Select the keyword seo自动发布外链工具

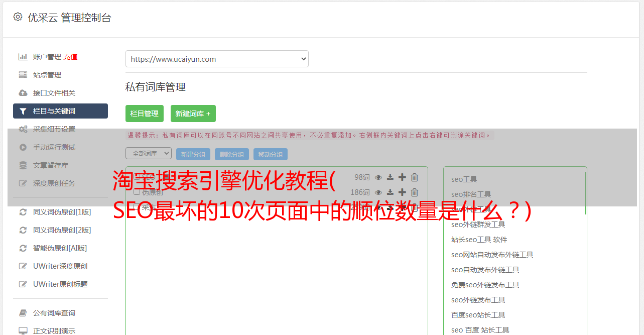485,270
